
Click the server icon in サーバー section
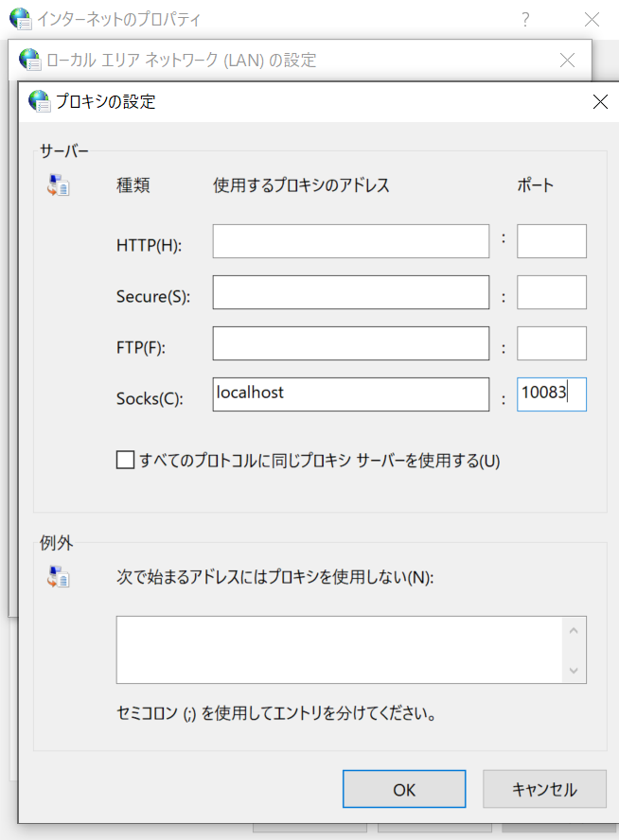pos(58,185)
